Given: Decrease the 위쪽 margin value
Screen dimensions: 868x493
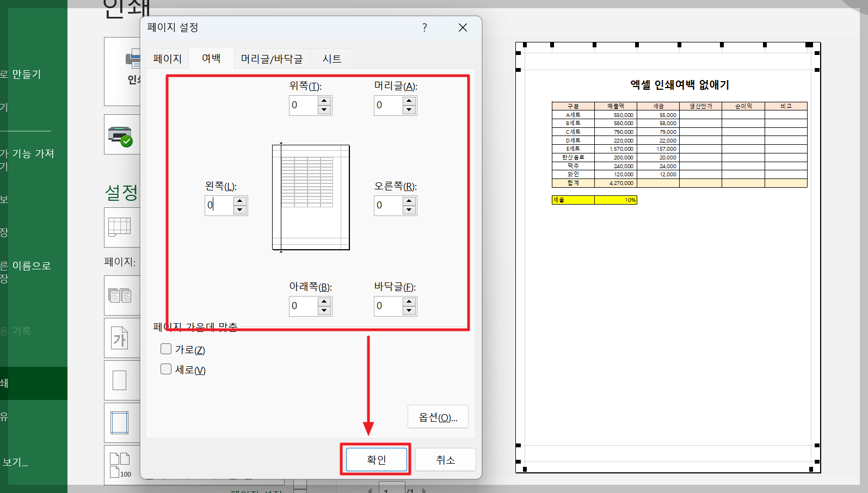Looking at the screenshot, I should coord(324,110).
